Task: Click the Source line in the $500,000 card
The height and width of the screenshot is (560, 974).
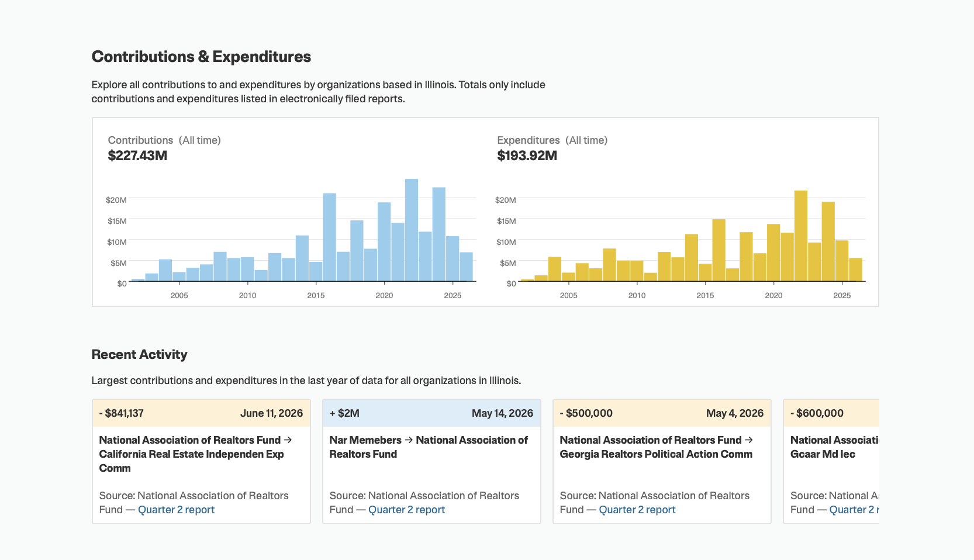Action: (655, 503)
